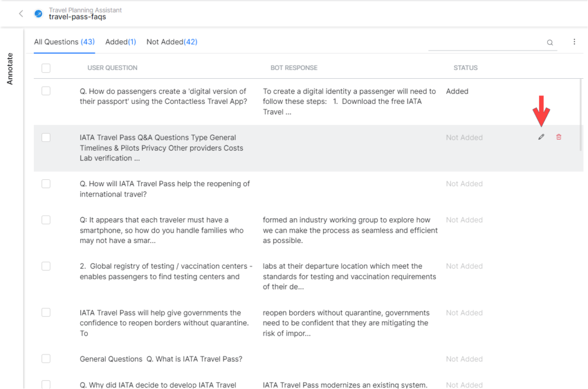This screenshot has height=389, width=588.
Task: Open the 'What is IATA Travel Pass?' question
Action: point(161,359)
